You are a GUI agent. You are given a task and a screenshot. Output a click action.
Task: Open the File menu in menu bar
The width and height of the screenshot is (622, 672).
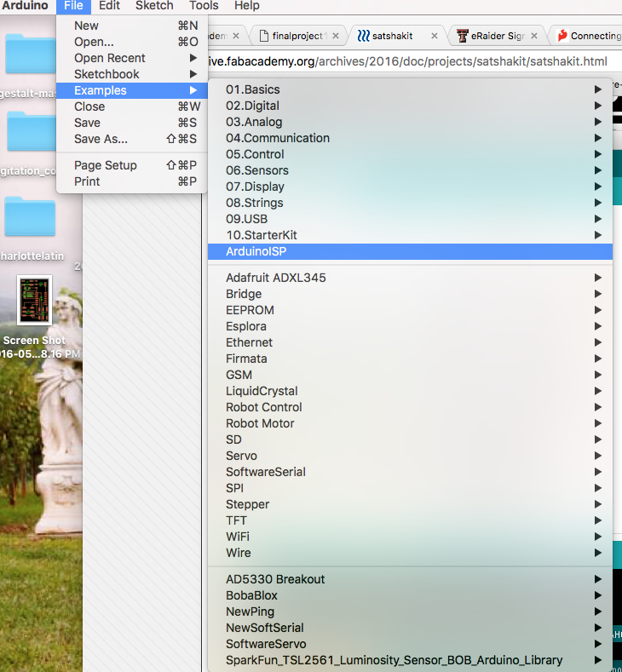[73, 6]
